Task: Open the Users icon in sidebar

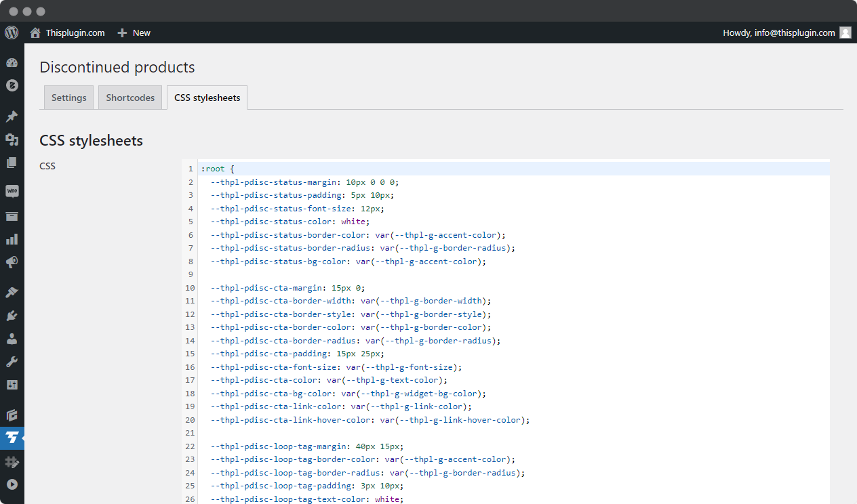Action: coord(12,339)
